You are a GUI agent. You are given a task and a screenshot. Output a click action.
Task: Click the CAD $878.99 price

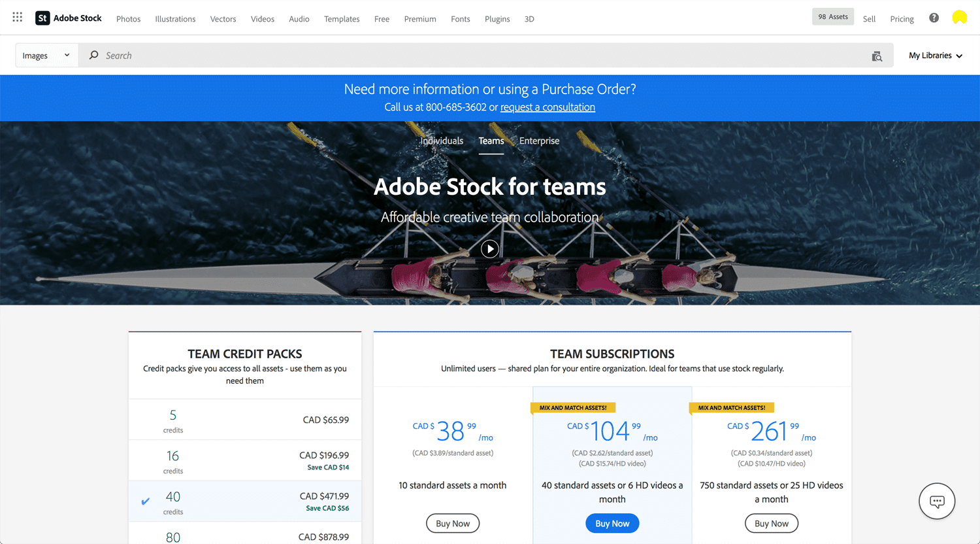(323, 537)
